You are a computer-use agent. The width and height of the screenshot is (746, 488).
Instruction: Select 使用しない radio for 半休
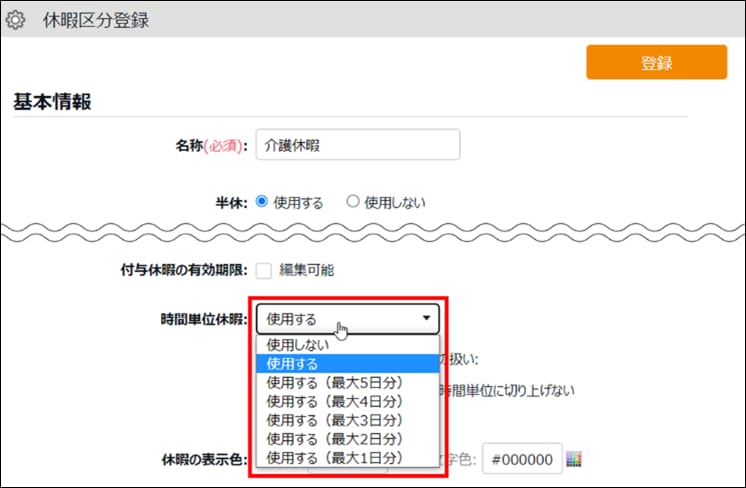(352, 201)
